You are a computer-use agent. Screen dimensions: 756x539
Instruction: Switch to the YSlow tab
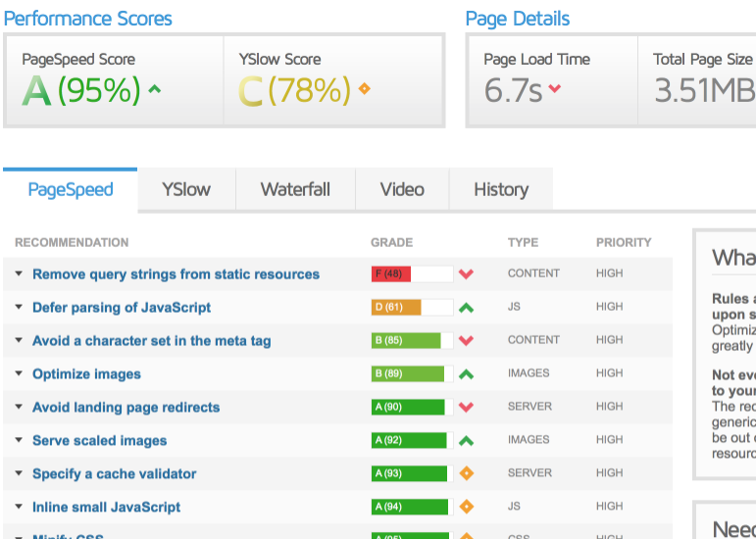click(186, 189)
